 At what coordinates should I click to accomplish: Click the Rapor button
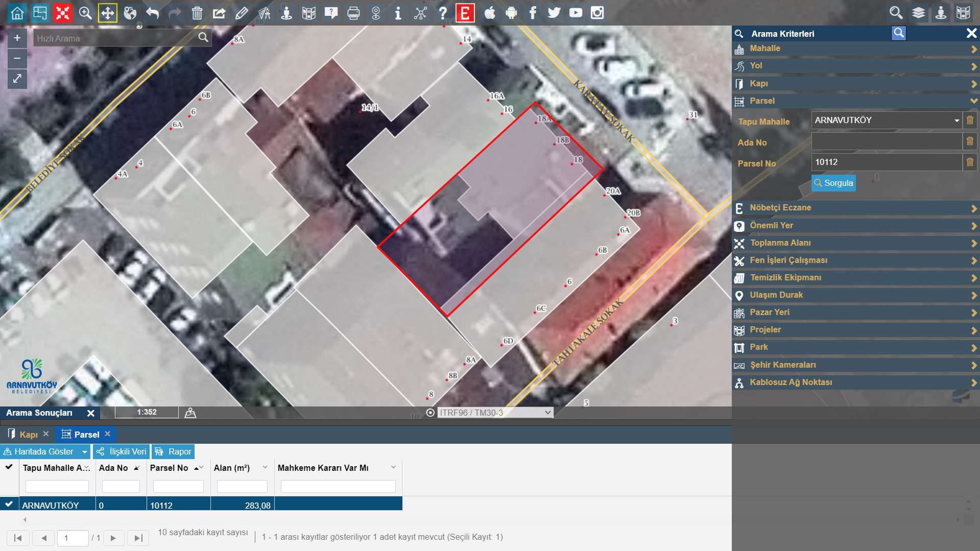click(174, 451)
